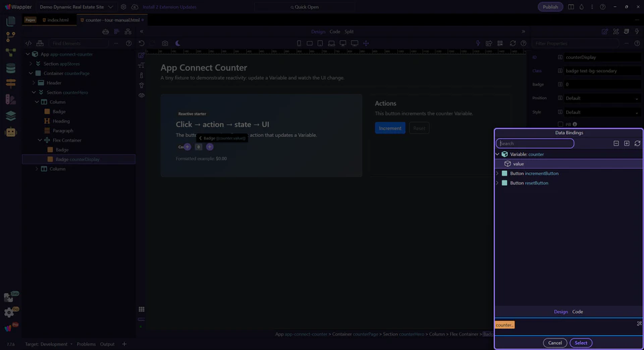Open the Style dropdown
Viewport: 644px width, 350px height.
pos(602,113)
